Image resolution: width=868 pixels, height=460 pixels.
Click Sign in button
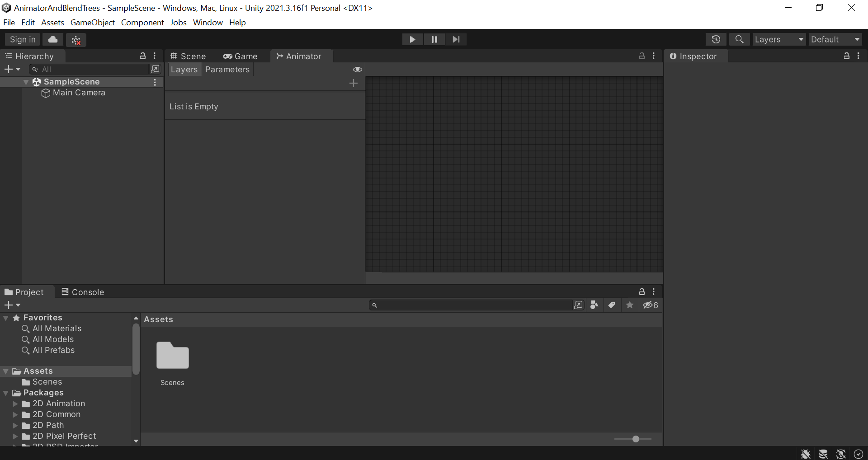point(23,39)
